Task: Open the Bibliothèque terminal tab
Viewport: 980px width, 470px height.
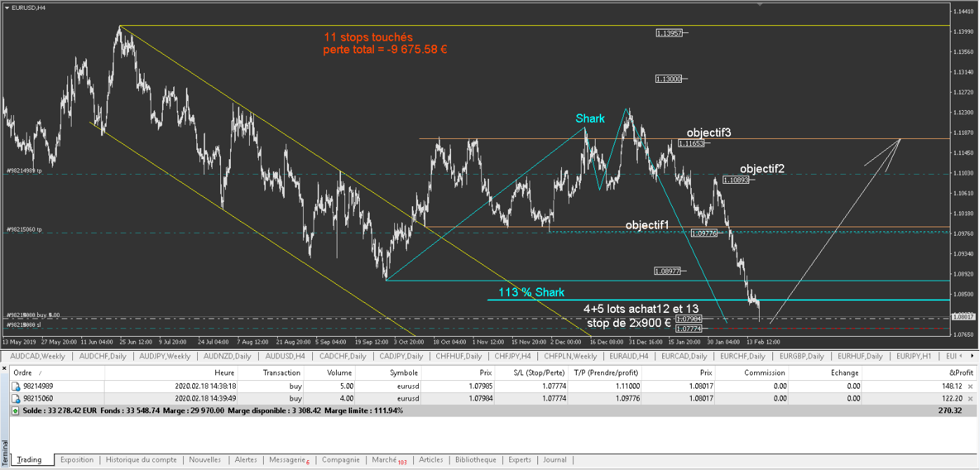Action: tap(476, 459)
